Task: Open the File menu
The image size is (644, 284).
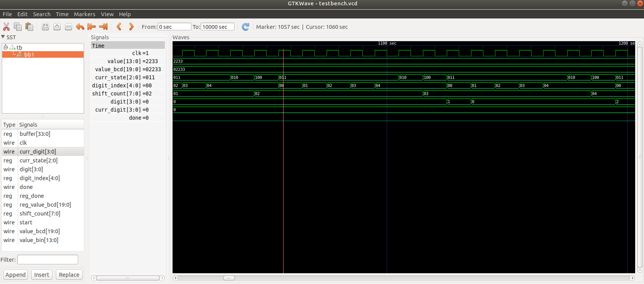Action: [7, 14]
